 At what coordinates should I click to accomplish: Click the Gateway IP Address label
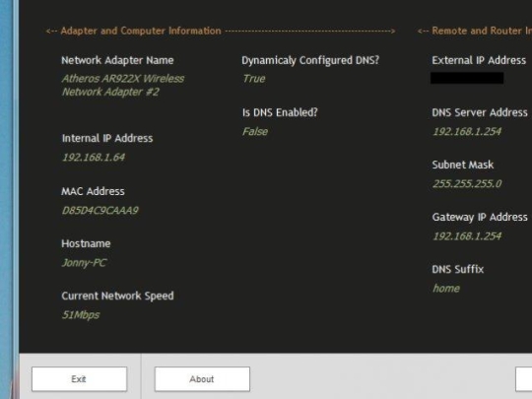coord(480,217)
